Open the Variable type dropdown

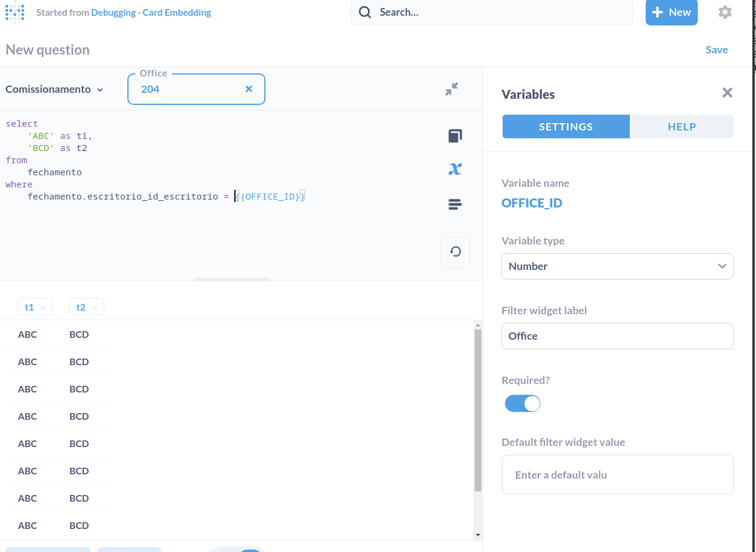point(617,266)
